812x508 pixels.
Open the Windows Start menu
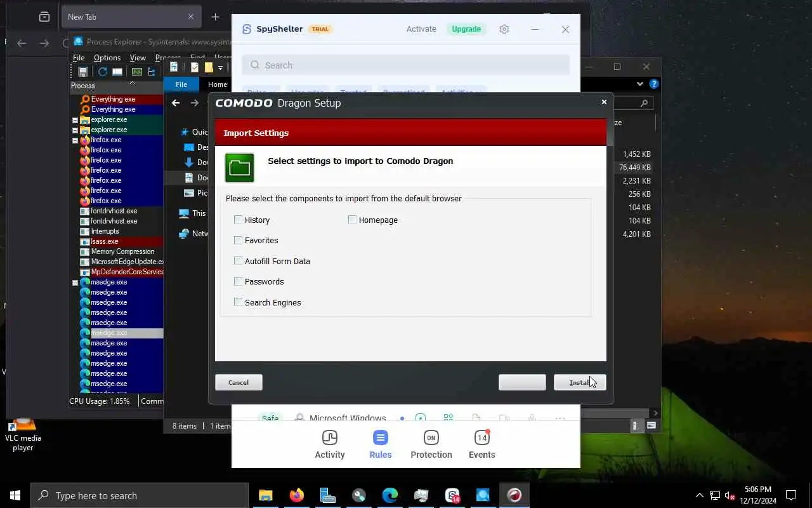click(x=15, y=495)
